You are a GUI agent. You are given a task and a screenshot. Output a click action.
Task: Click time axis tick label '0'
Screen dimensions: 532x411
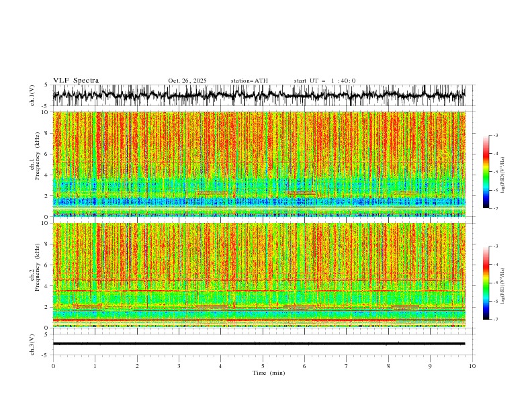[53, 366]
